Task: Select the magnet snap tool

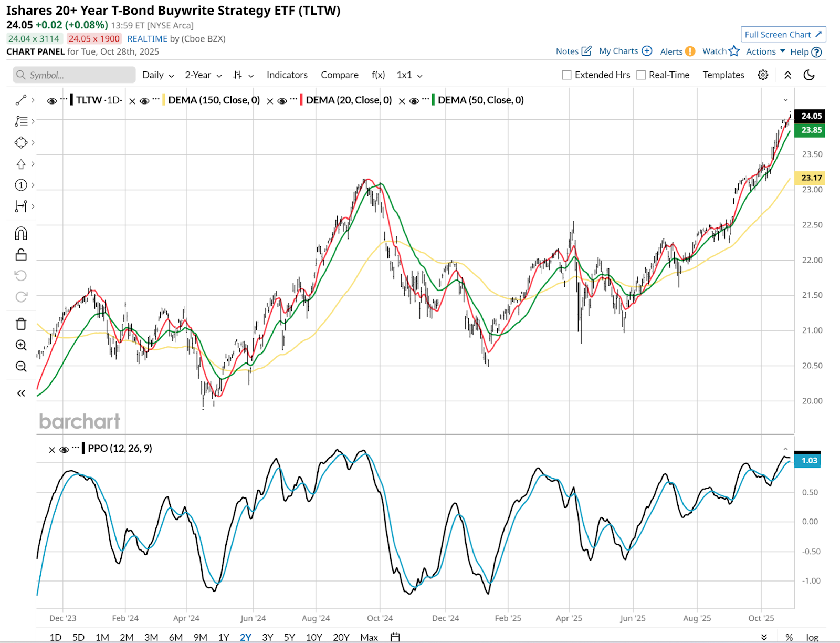Action: click(21, 233)
